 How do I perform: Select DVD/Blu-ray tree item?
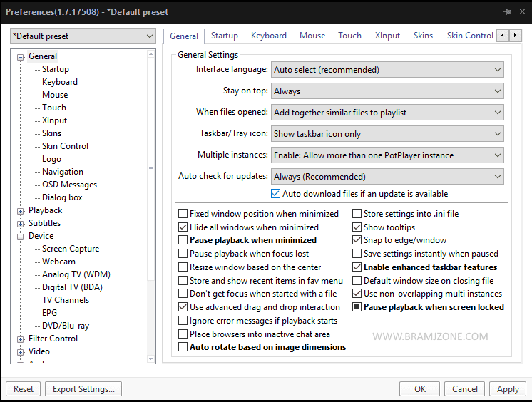(66, 326)
